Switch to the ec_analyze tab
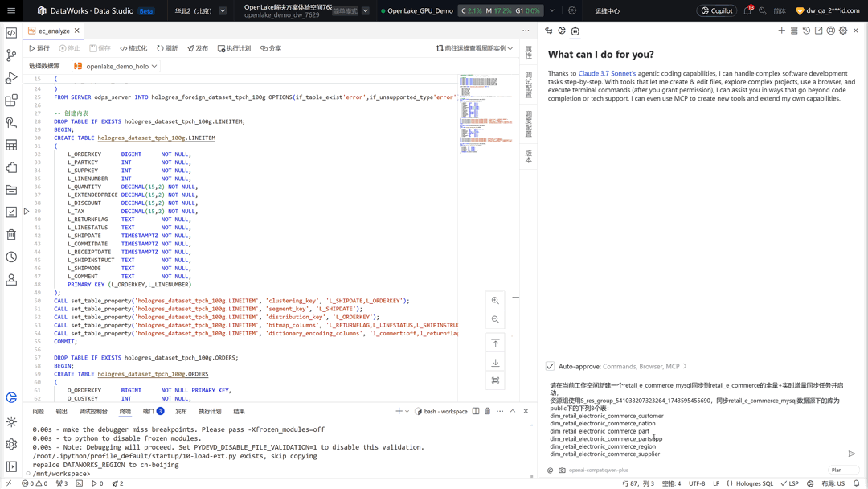Viewport: 868px width, 489px height. point(54,31)
